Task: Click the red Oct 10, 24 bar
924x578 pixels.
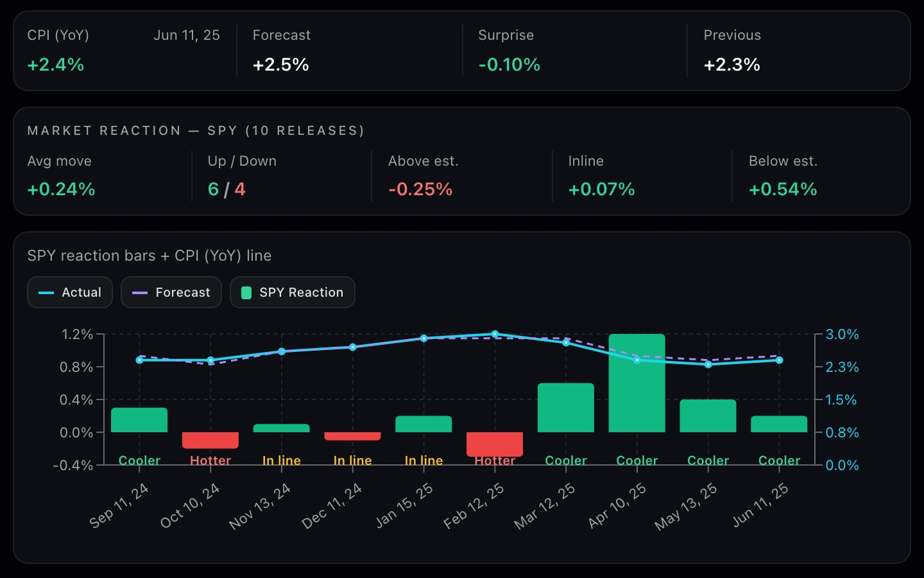Action: click(210, 440)
